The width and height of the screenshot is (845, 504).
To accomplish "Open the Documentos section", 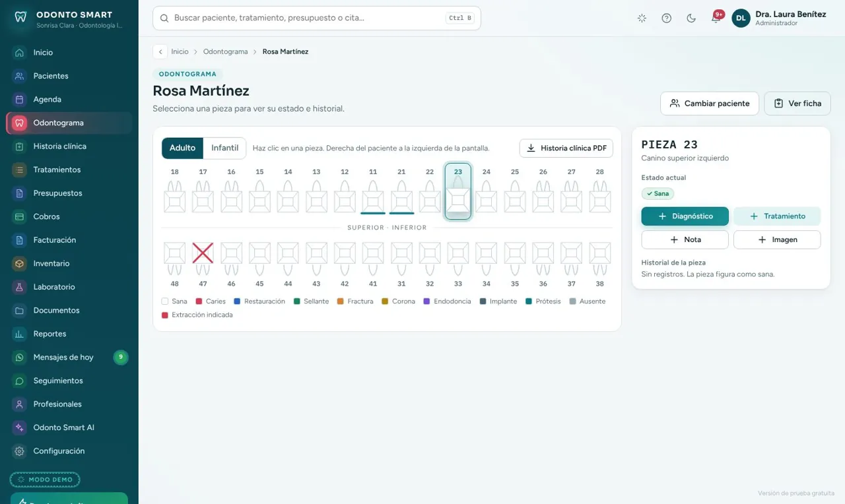I will [69, 310].
